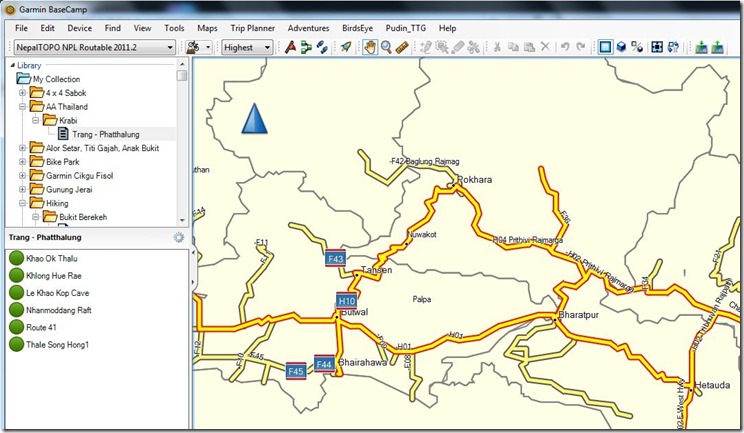Collapse the AA Thailand folder
The width and height of the screenshot is (744, 433).
22,107
